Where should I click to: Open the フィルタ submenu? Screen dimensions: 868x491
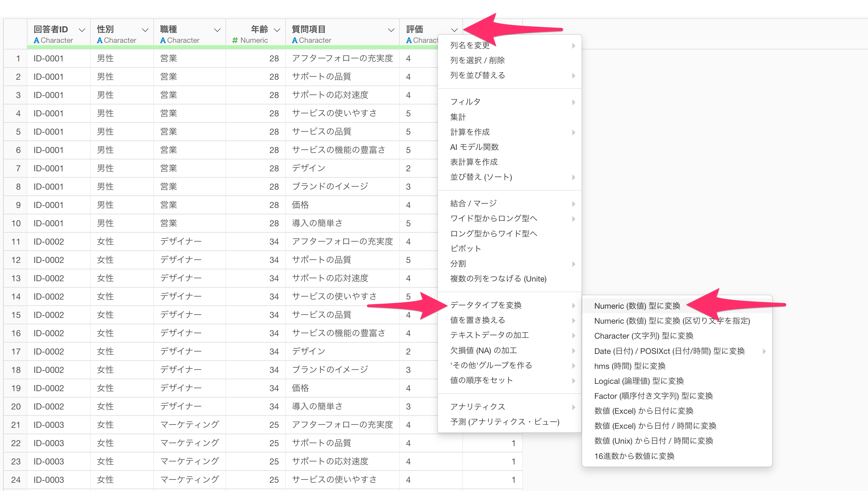pos(465,102)
